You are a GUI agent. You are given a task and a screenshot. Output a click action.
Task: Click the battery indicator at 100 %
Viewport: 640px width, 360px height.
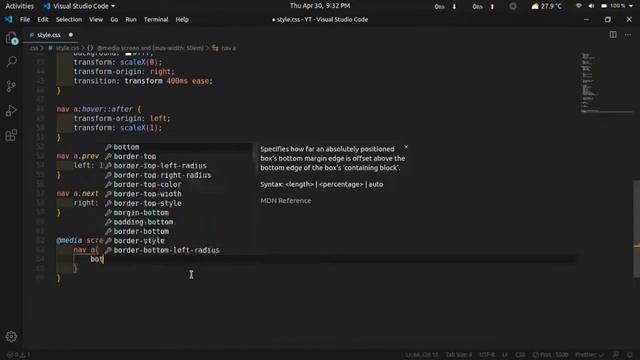pyautogui.click(x=613, y=6)
